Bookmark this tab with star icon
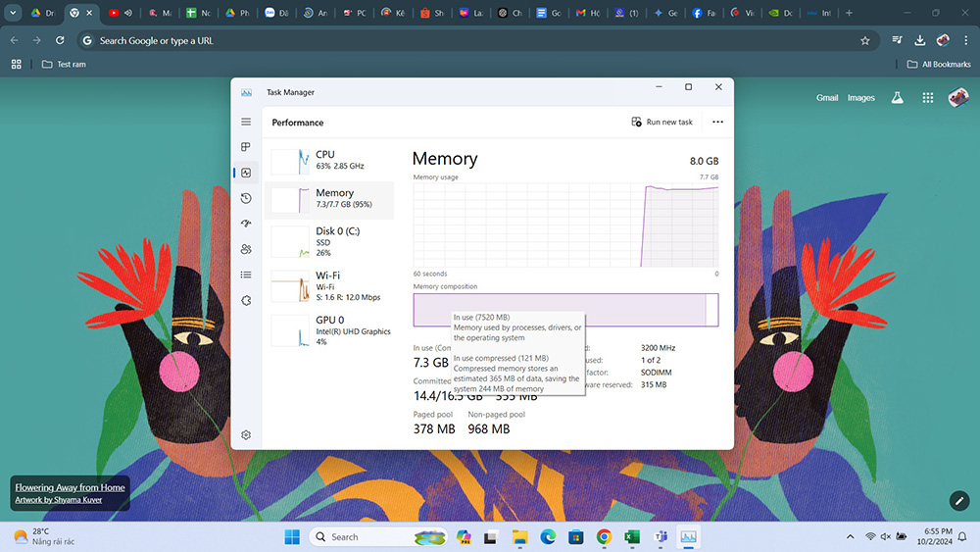Image resolution: width=980 pixels, height=552 pixels. point(865,40)
